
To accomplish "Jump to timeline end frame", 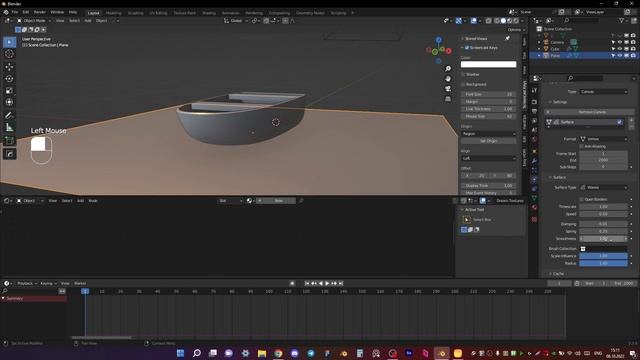I will pyautogui.click(x=341, y=283).
